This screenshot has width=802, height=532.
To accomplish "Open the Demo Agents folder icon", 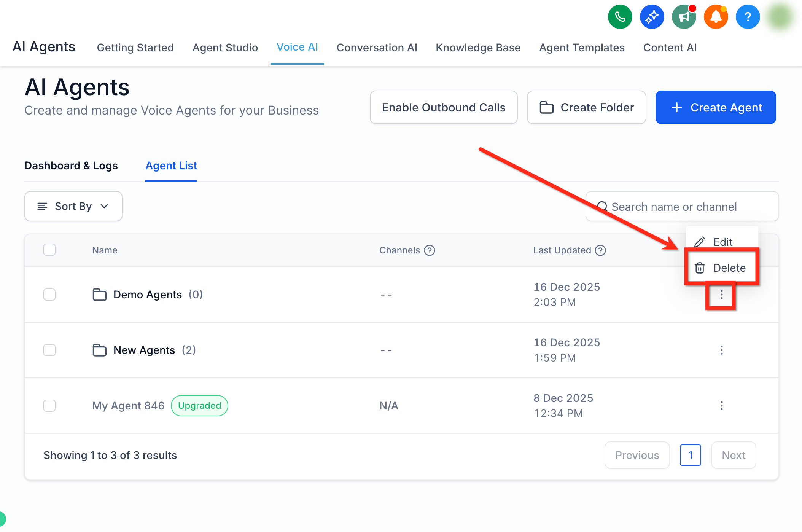I will click(100, 295).
